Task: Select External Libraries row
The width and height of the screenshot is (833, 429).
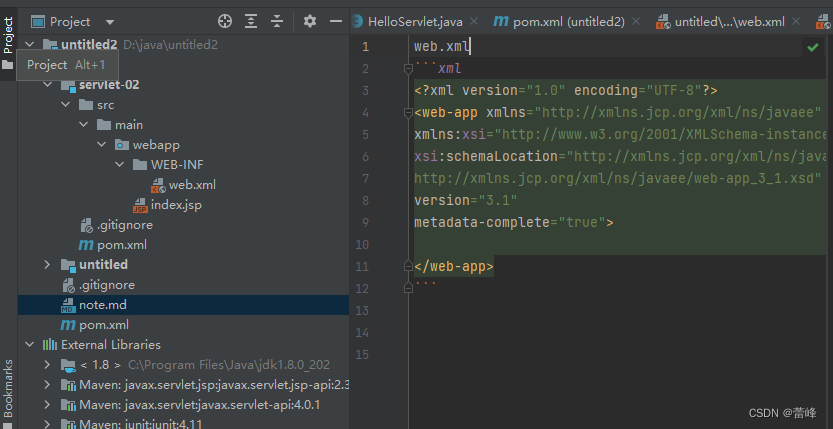Action: pos(183,345)
